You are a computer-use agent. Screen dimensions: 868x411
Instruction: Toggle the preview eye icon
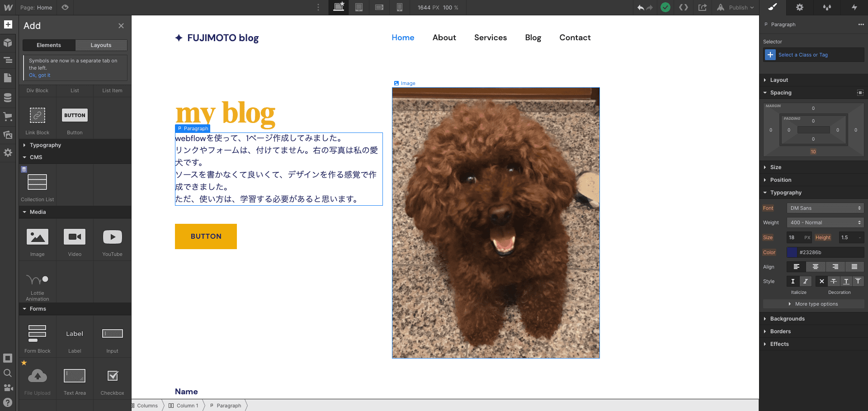pos(65,8)
